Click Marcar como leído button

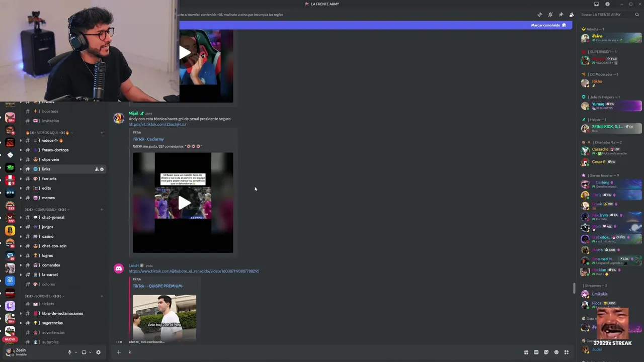point(548,25)
